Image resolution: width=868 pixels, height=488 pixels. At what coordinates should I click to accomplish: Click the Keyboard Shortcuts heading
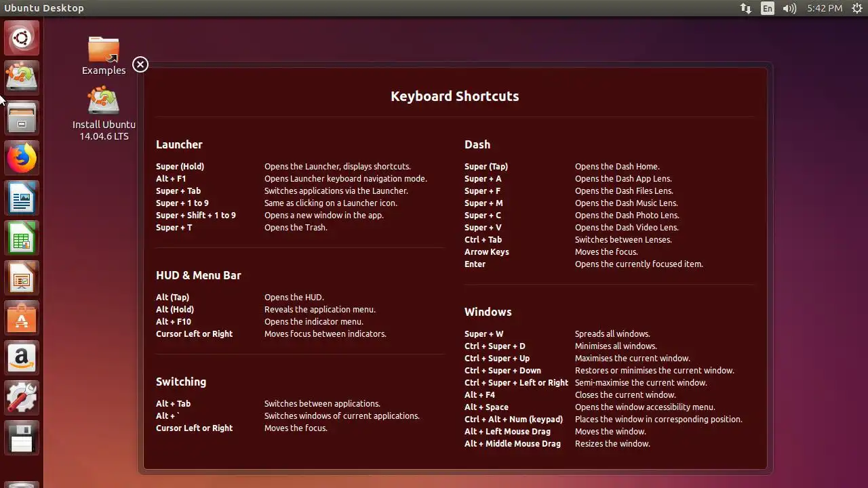click(454, 96)
